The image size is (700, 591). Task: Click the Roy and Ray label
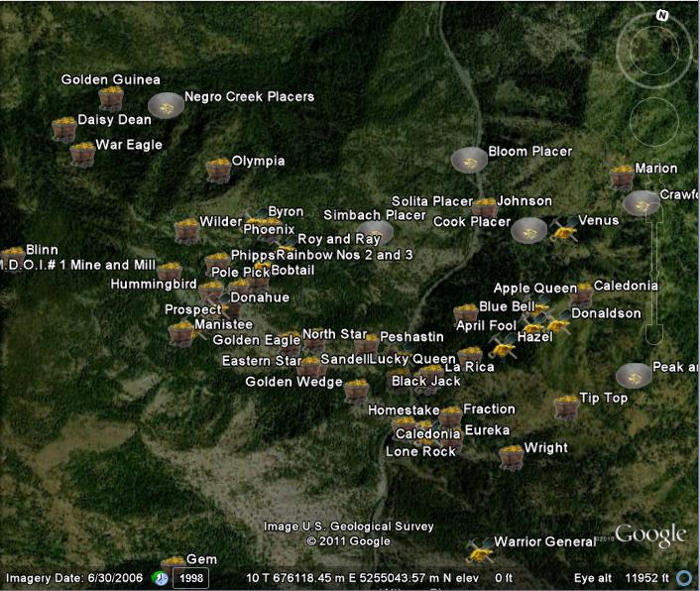pos(339,239)
